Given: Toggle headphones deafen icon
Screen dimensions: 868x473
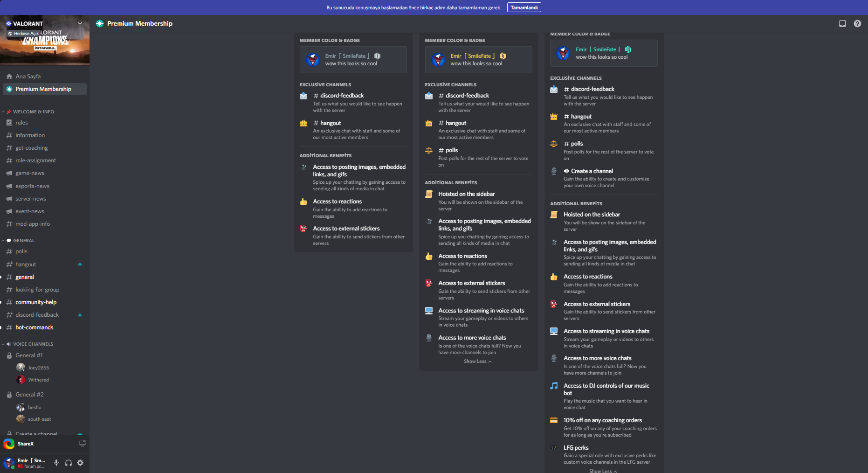Looking at the screenshot, I should click(x=69, y=463).
